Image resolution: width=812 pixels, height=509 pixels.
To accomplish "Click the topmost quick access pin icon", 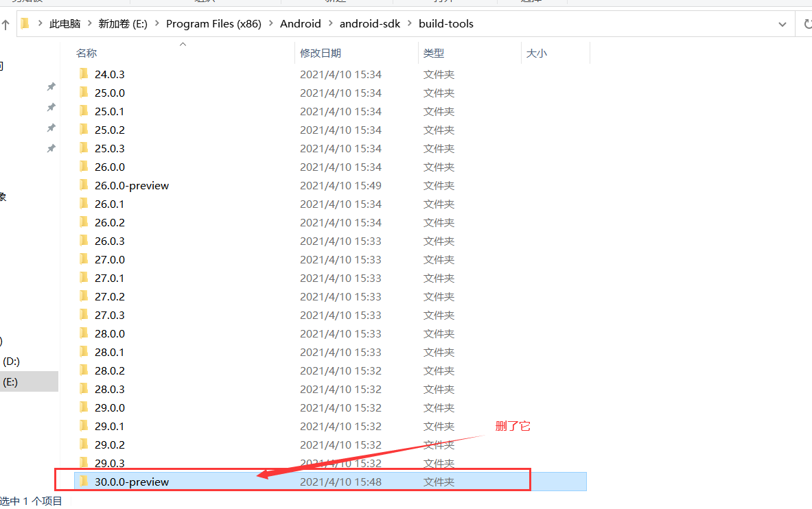I will click(51, 86).
